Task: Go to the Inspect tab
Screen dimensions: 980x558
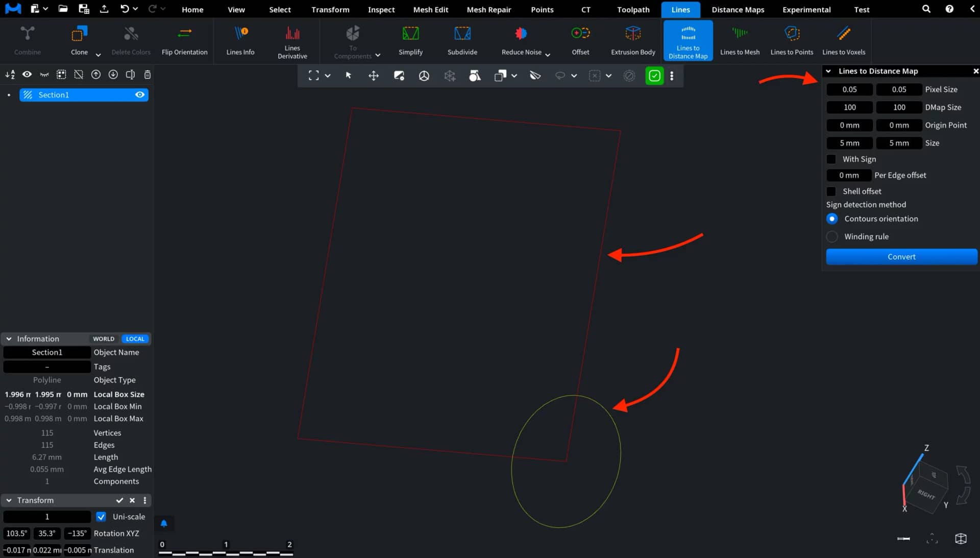Action: point(381,10)
